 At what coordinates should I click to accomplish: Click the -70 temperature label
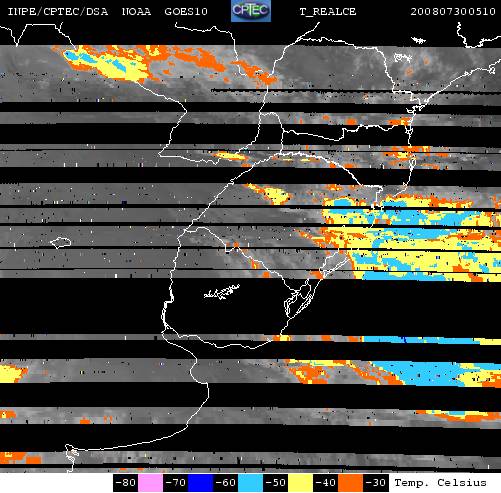coord(176,483)
